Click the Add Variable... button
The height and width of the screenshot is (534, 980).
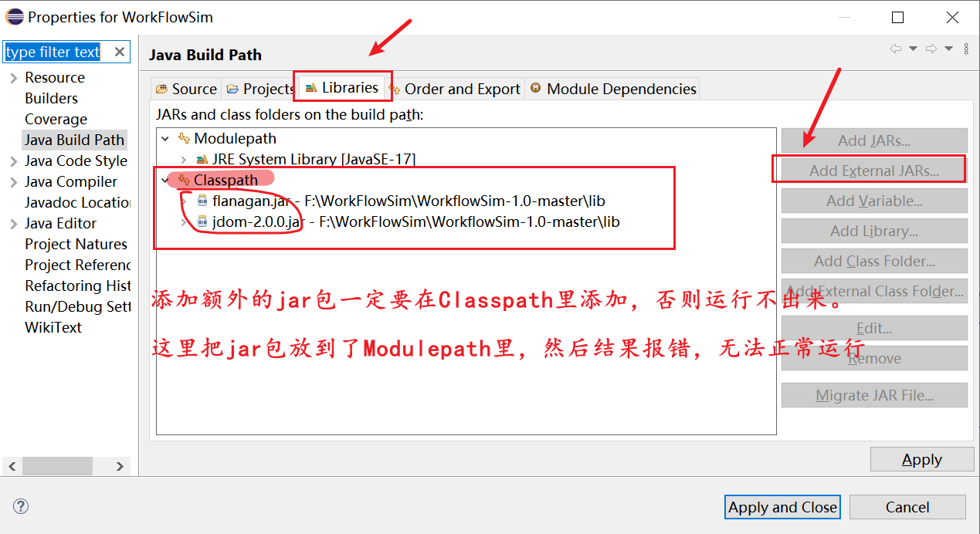[874, 201]
